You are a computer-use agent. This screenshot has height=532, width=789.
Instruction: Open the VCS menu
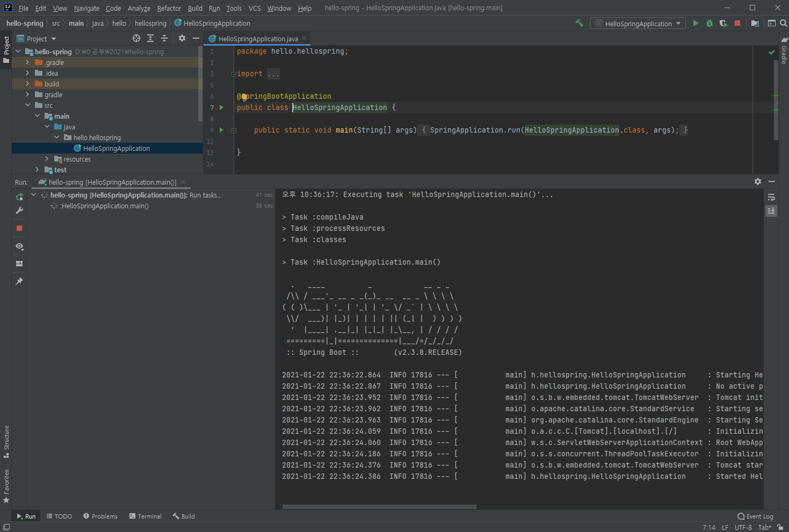point(255,8)
